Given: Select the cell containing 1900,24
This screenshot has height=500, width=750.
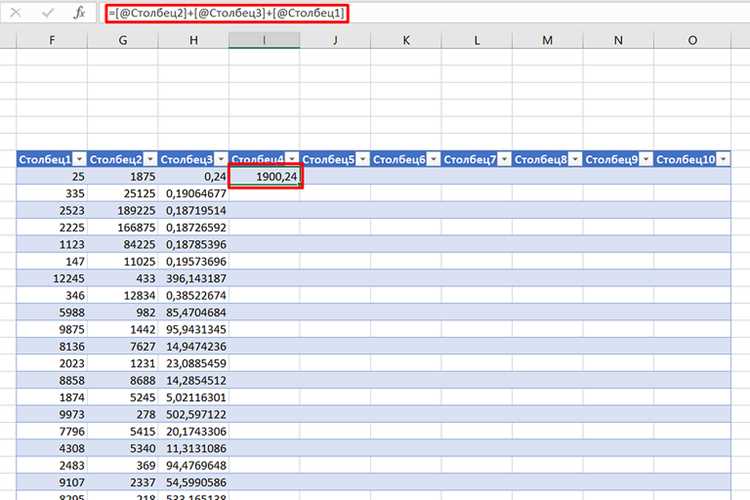Looking at the screenshot, I should pos(265,177).
